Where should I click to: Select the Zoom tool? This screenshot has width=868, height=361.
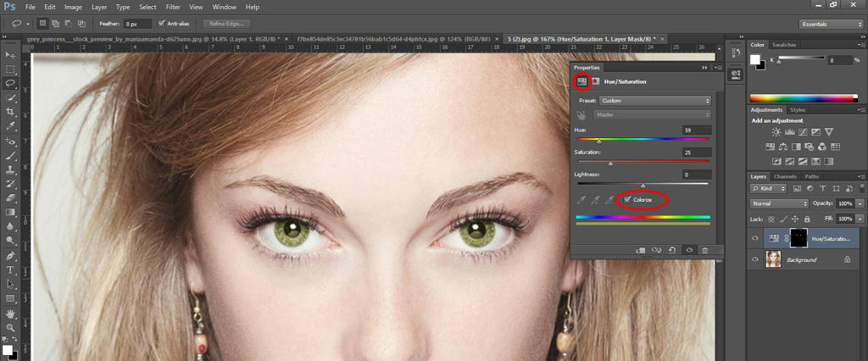(10, 328)
